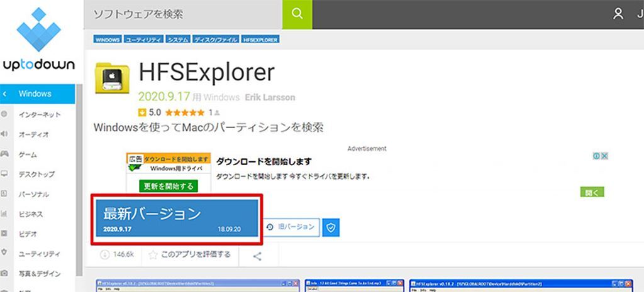Viewport: 644px width, 292px height.
Task: Click the HFSExplorer app folder icon
Action: [x=112, y=78]
